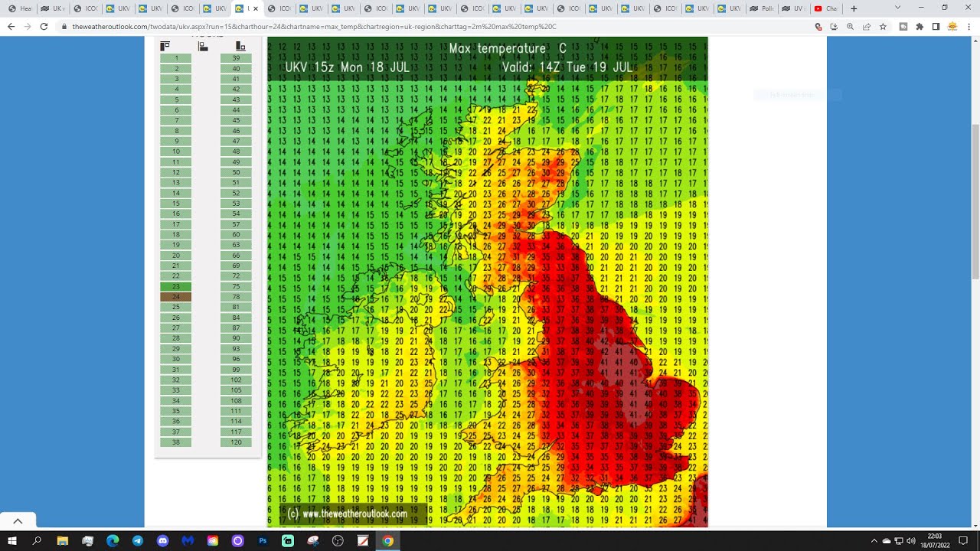Viewport: 980px width, 551px height.
Task: Open Windows taskbar search
Action: [37, 541]
